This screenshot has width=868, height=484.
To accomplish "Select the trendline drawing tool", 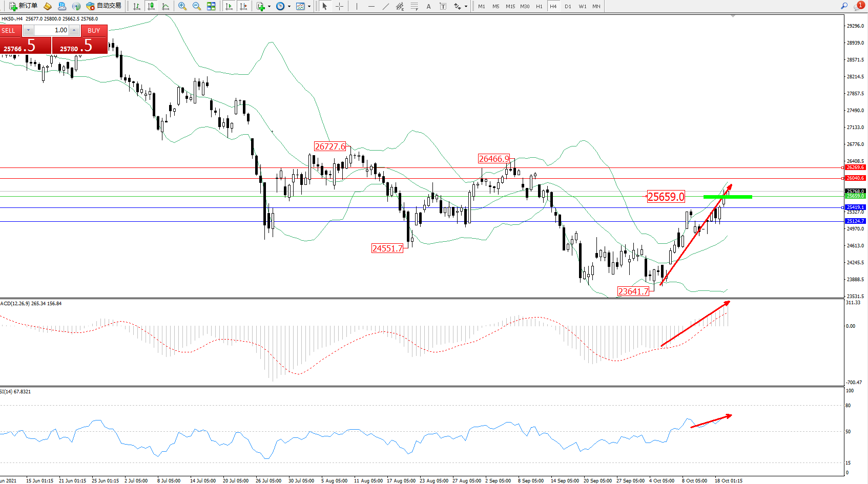I will tap(385, 6).
